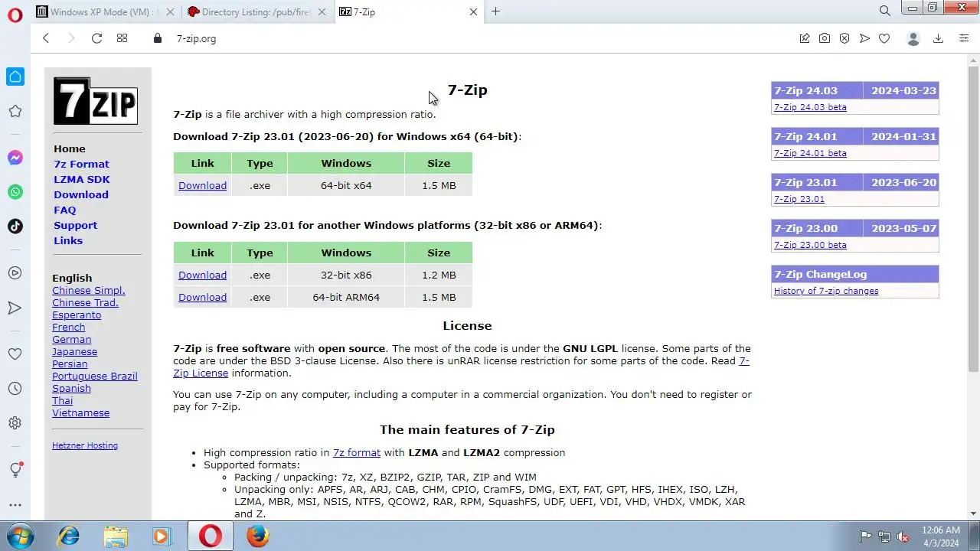The image size is (980, 551).
Task: Open the Speed Dial start page icon
Action: pyautogui.click(x=122, y=38)
